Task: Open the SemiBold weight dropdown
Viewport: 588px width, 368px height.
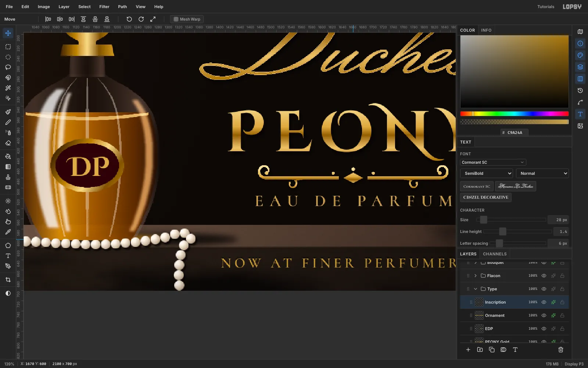Action: click(x=486, y=173)
